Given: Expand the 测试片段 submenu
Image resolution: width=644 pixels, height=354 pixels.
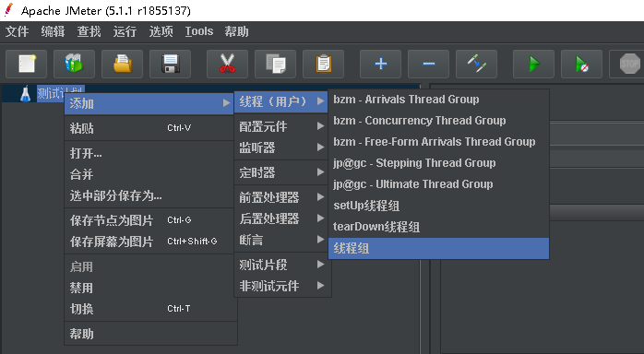Looking at the screenshot, I should pos(281,265).
